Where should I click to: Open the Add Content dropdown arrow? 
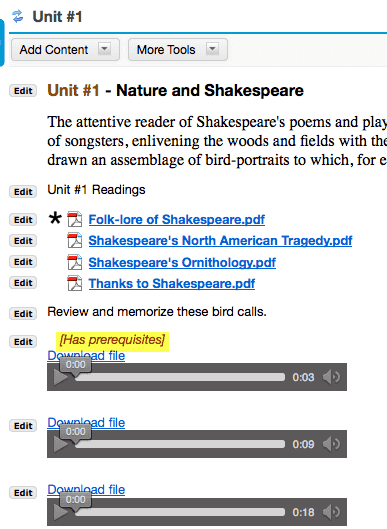(105, 49)
